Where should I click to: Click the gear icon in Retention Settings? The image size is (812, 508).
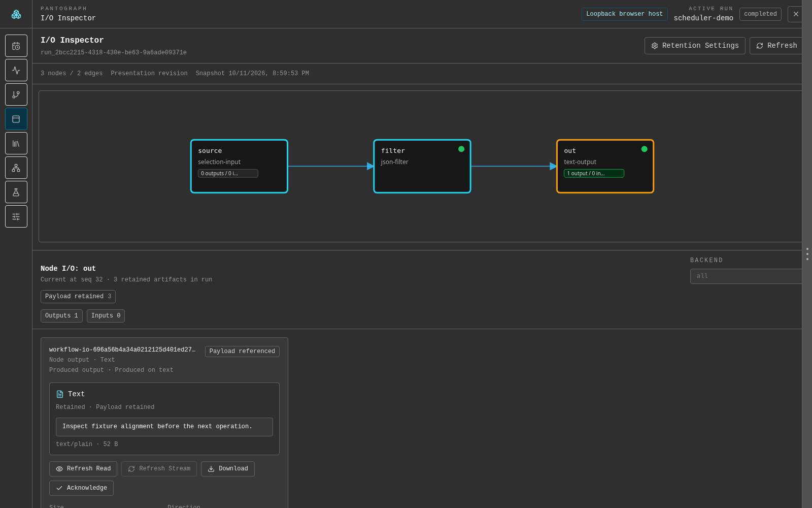pos(655,46)
